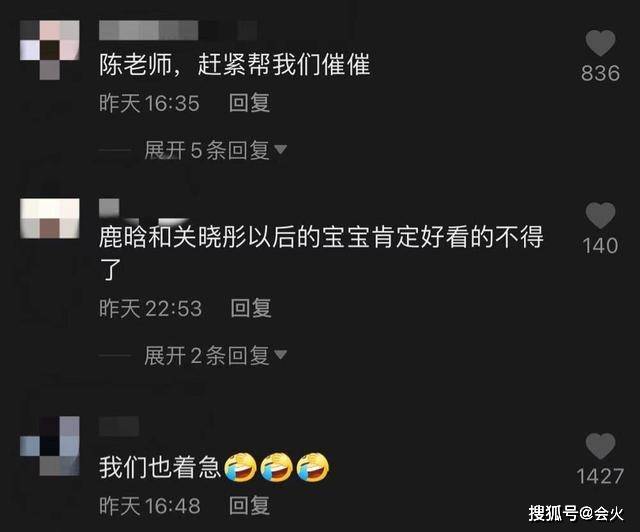640x532 pixels.
Task: Like the comment with 836 likes
Action: [600, 43]
